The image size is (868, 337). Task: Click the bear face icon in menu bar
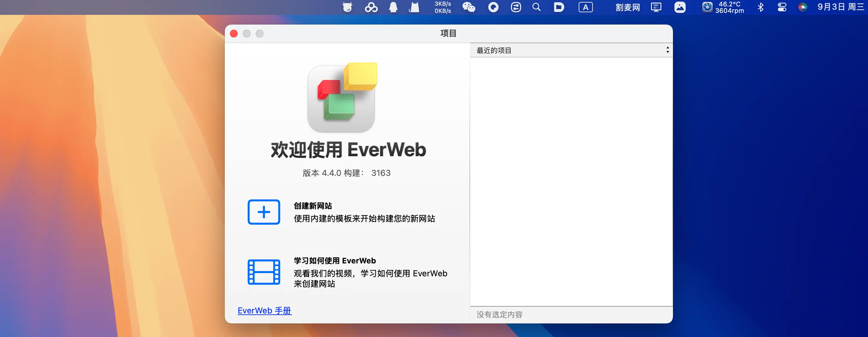347,7
